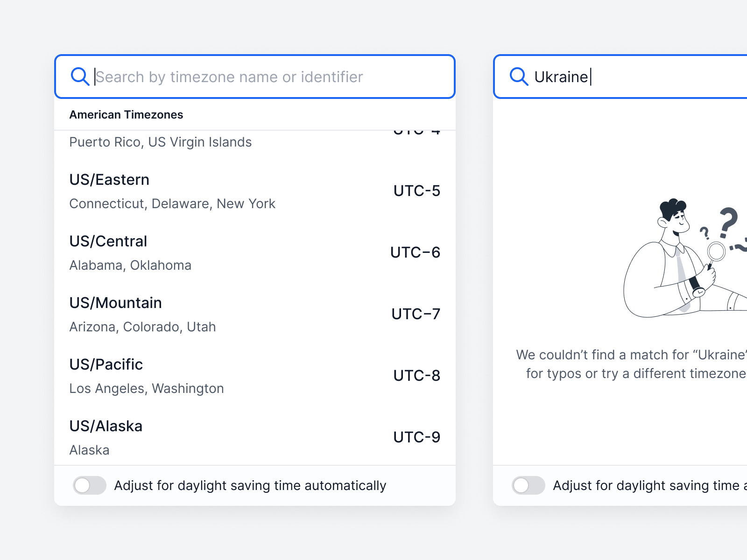Click the search magnifier icon next to Ukraine
The image size is (747, 560).
pyautogui.click(x=519, y=77)
